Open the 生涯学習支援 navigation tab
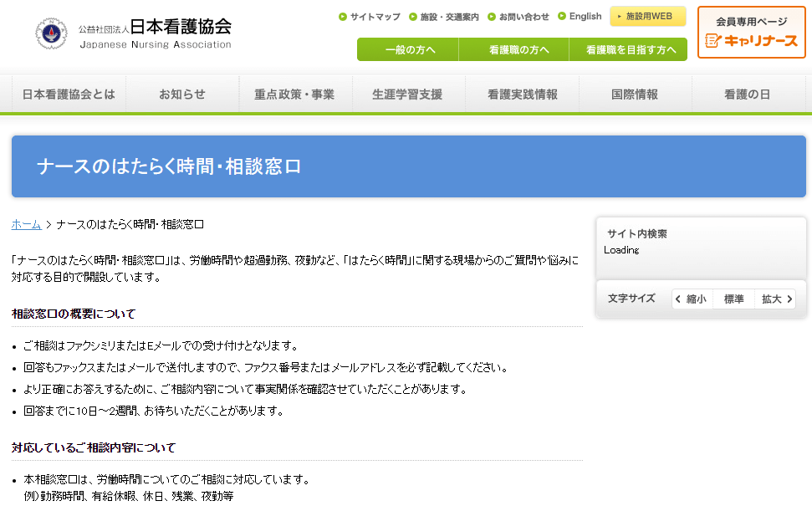This screenshot has height=506, width=812. pyautogui.click(x=408, y=94)
